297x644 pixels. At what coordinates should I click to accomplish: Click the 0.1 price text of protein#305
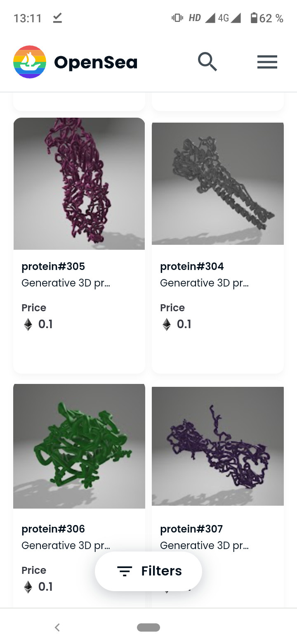pyautogui.click(x=47, y=324)
